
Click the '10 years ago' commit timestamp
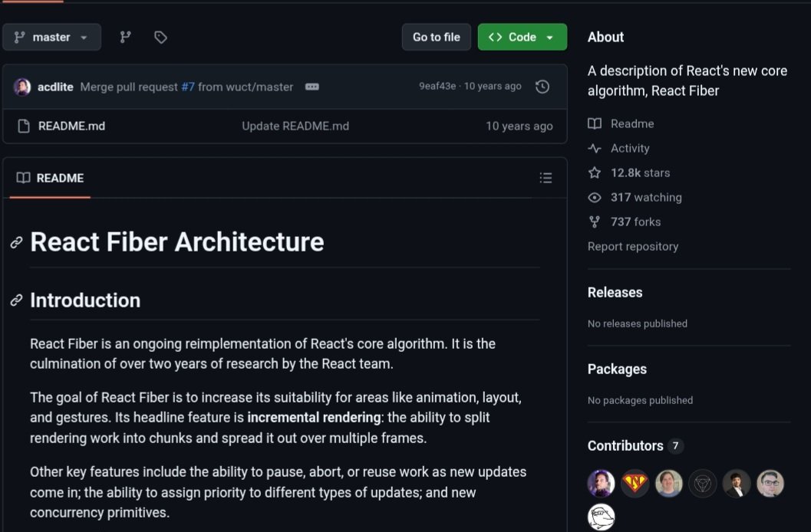[493, 87]
